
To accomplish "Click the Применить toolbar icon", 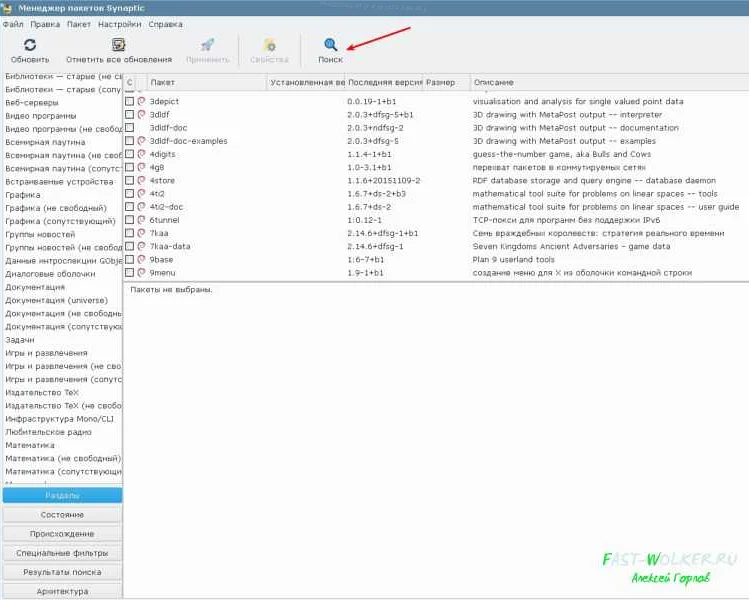I will pos(207,45).
